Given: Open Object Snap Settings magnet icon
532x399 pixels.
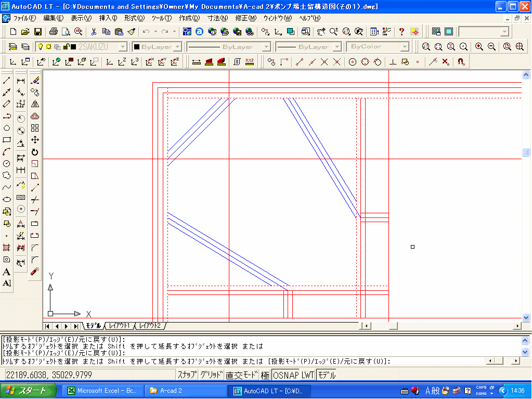Looking at the screenshot, I should (x=461, y=62).
